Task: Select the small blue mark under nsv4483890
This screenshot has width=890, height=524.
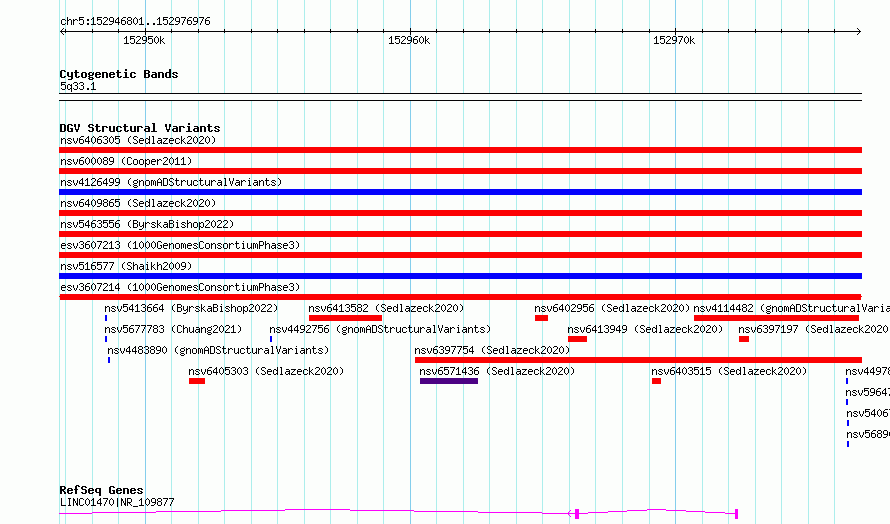Action: pos(109,360)
